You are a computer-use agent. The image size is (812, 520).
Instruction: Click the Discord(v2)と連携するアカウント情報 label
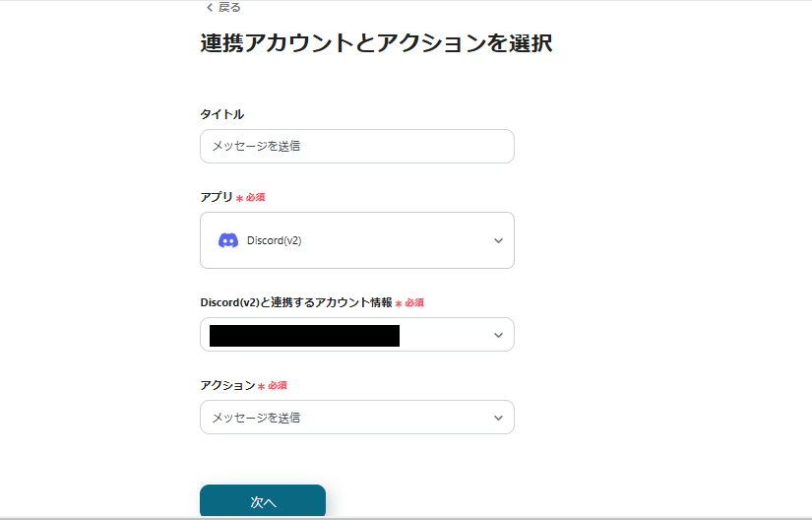click(x=295, y=302)
